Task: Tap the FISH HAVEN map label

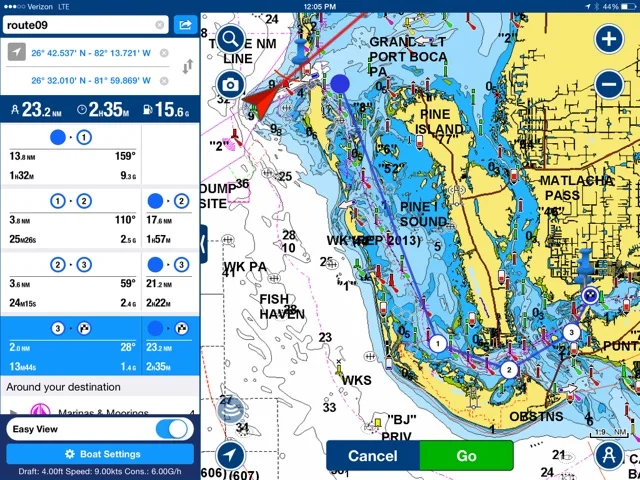Action: (x=282, y=306)
